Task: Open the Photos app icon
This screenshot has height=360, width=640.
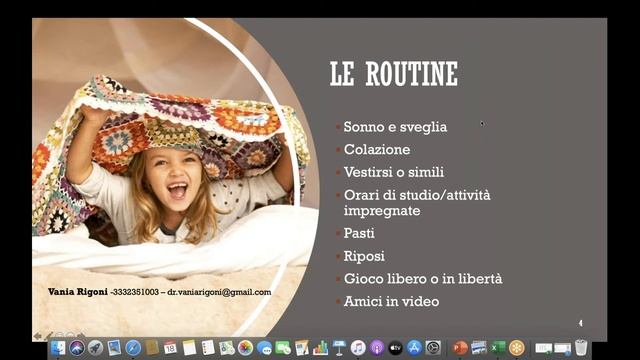Action: point(245,348)
